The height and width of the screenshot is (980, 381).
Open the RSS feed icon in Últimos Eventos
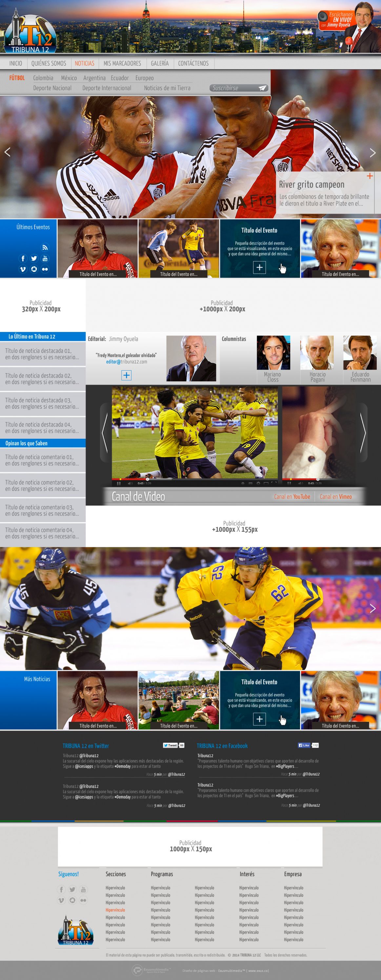click(x=45, y=247)
